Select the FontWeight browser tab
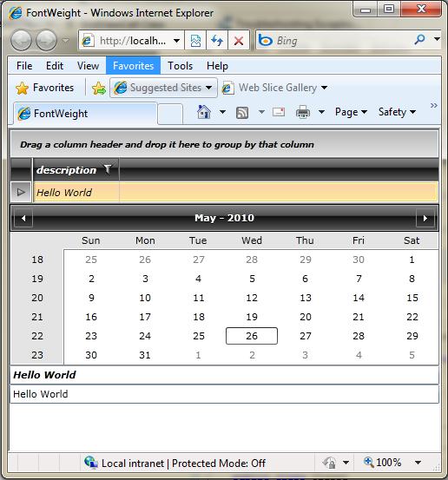This screenshot has width=448, height=480. click(85, 114)
